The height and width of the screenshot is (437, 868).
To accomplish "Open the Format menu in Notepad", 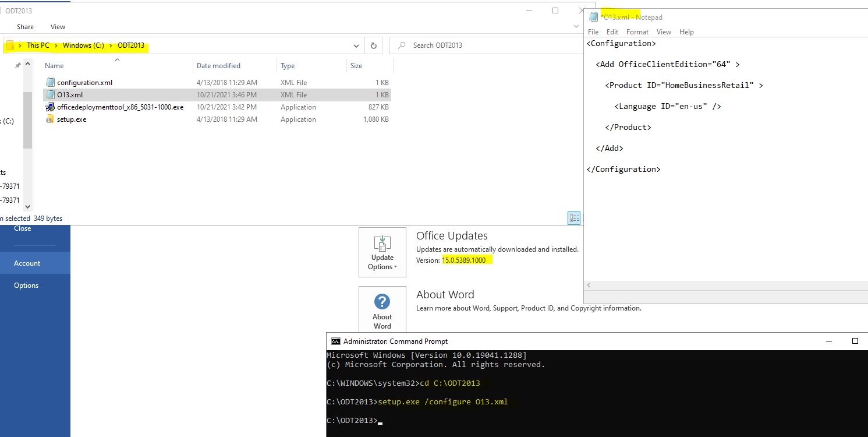I will pos(637,32).
